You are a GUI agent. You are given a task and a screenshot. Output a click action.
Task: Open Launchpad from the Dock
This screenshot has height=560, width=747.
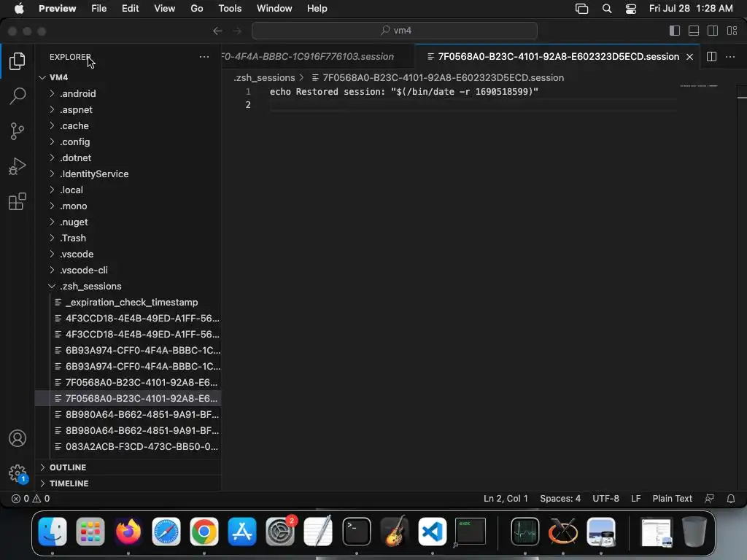(90, 532)
